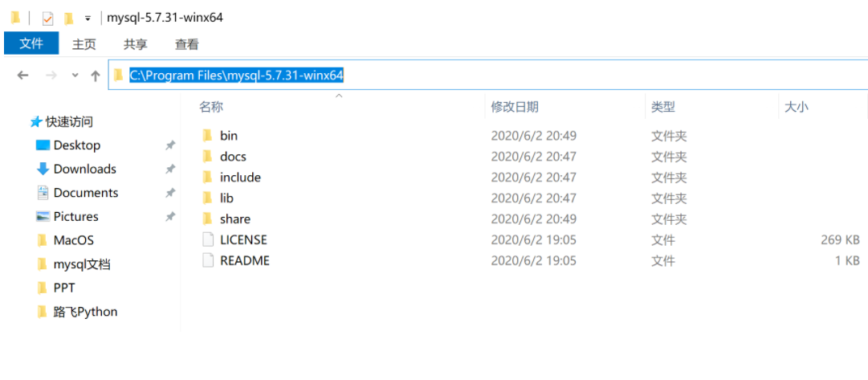Open the quick access toolbar customize dropdown
Image resolution: width=868 pixels, height=380 pixels.
click(x=88, y=18)
